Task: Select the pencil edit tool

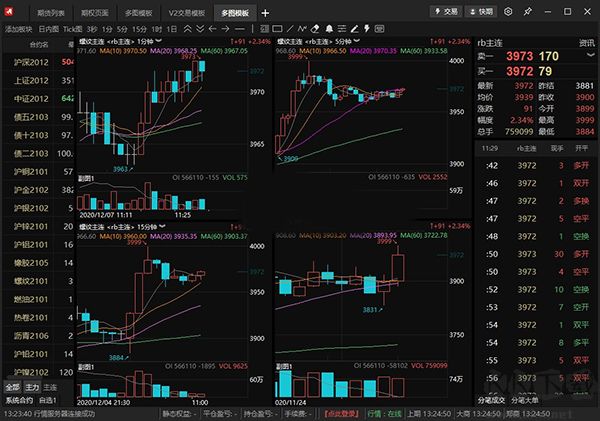Action: coord(354,29)
